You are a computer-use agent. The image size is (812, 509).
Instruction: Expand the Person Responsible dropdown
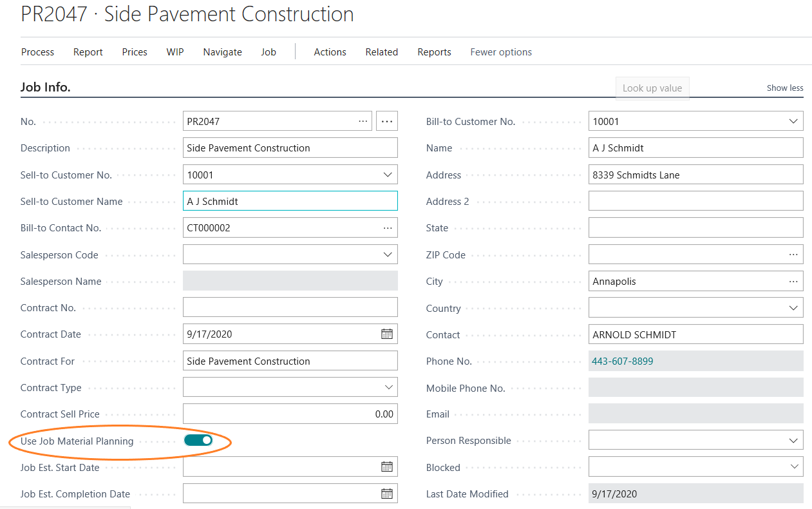[x=793, y=441]
